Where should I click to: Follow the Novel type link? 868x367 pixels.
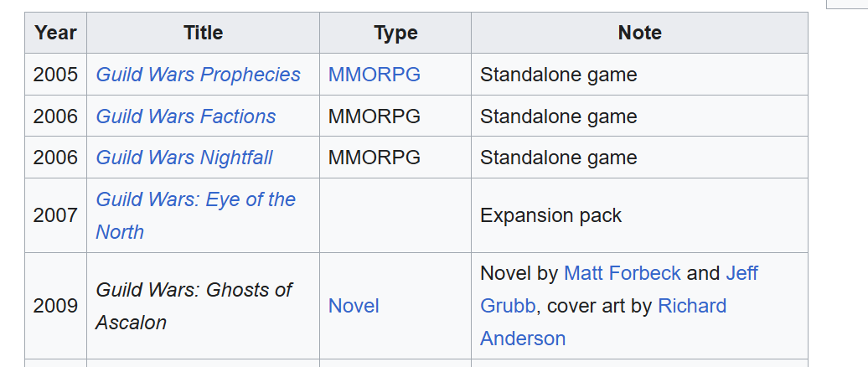(354, 306)
